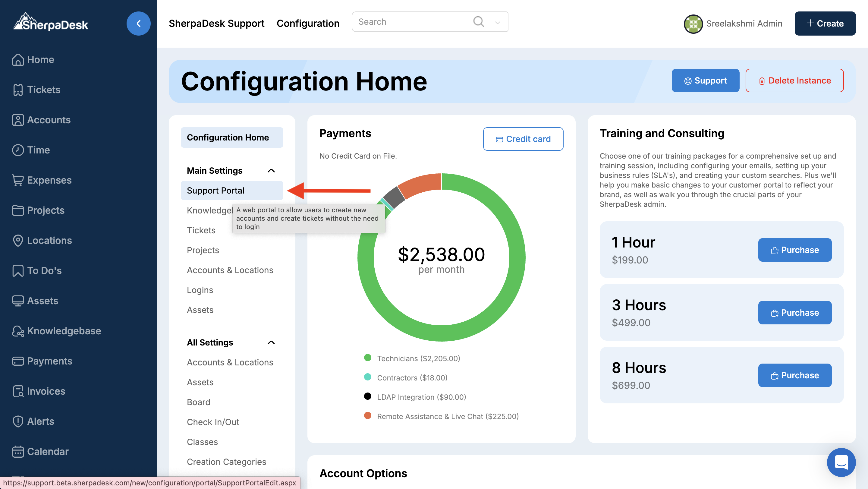Open Check In/Out settings

pos(212,422)
